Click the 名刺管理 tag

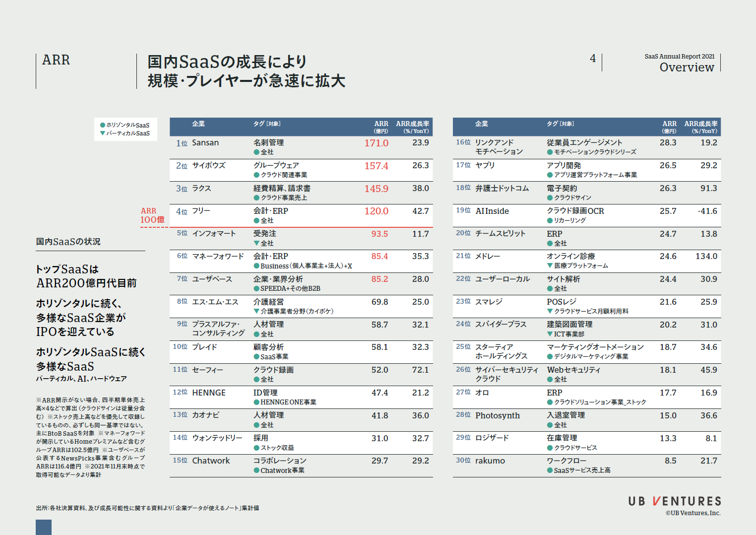[x=268, y=142]
